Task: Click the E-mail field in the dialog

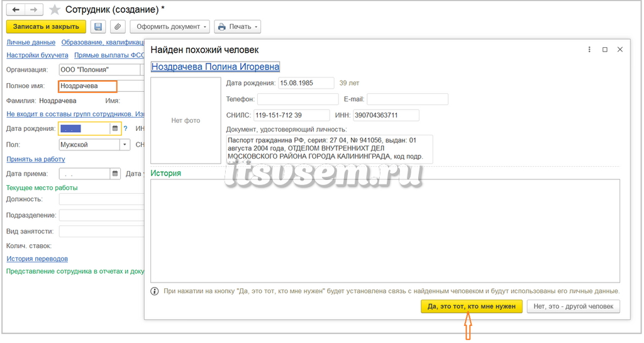Action: click(408, 99)
